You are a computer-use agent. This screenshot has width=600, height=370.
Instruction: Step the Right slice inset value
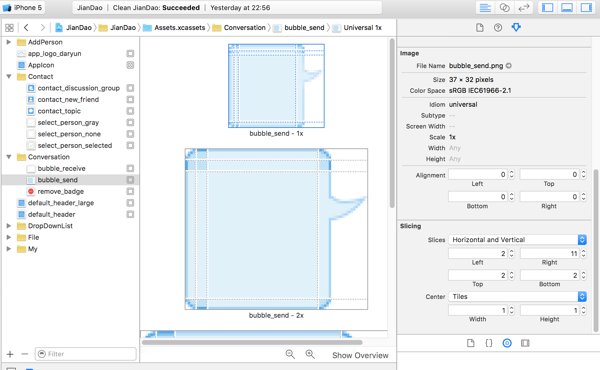584,253
